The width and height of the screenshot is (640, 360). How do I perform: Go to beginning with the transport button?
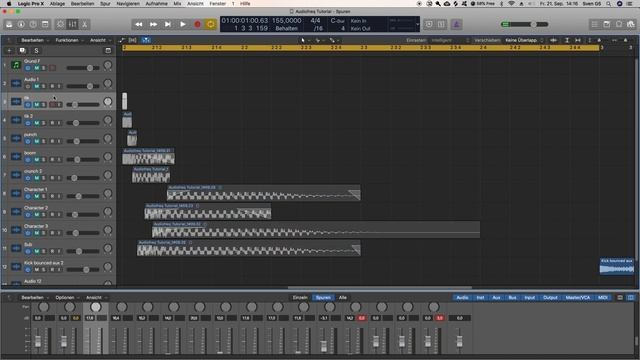point(168,24)
